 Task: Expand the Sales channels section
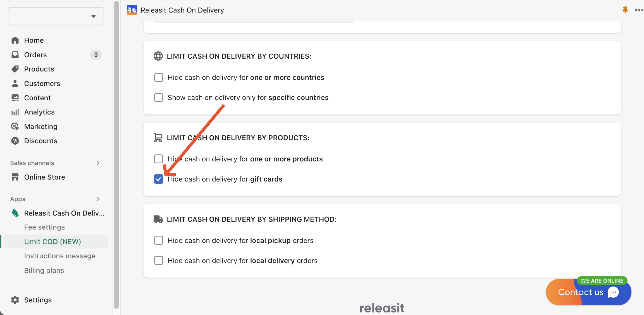(x=98, y=163)
